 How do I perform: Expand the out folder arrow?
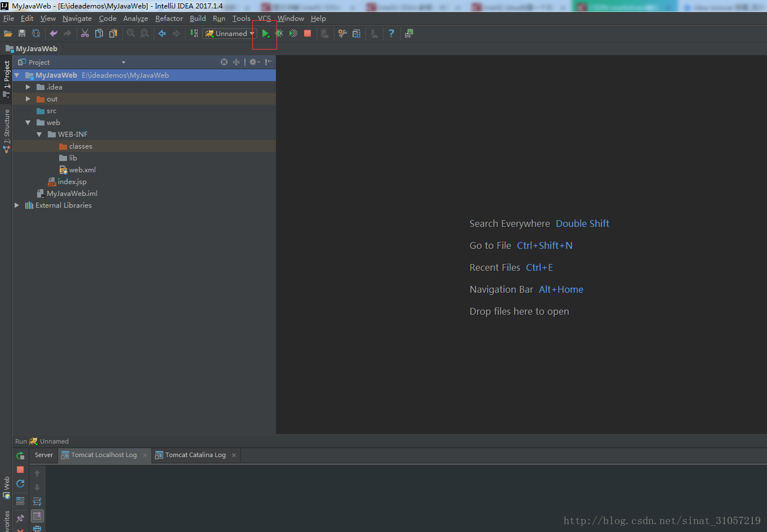pos(28,99)
